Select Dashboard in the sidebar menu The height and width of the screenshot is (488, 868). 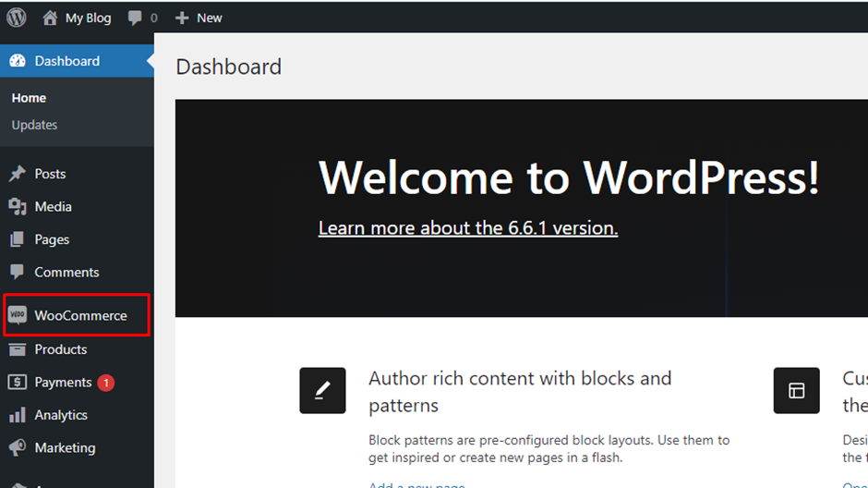click(x=77, y=61)
